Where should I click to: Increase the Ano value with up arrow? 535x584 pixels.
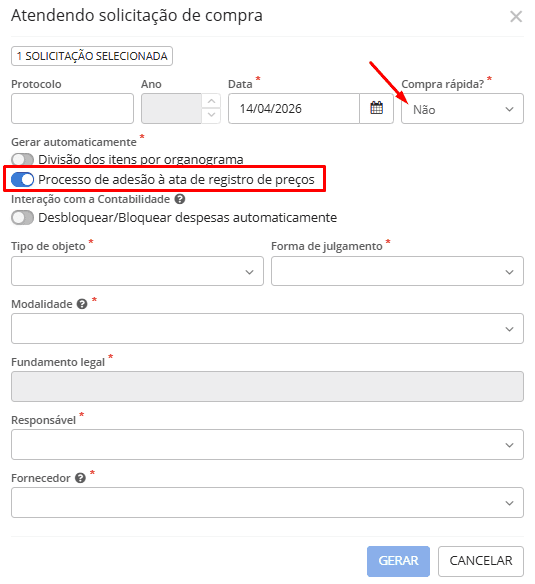click(211, 101)
